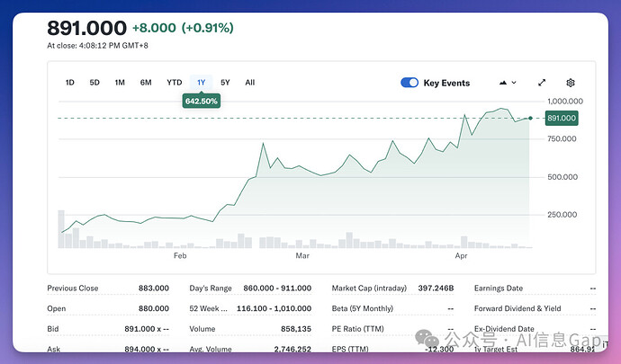Viewport: 621px width, 364px height.
Task: Switch to the 5D range
Action: click(94, 83)
